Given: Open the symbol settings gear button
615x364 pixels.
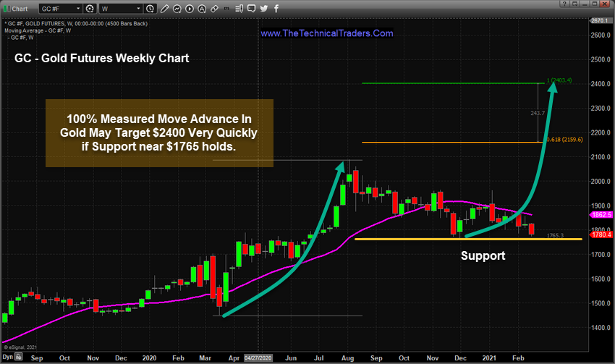Looking at the screenshot, I should pyautogui.click(x=90, y=9).
